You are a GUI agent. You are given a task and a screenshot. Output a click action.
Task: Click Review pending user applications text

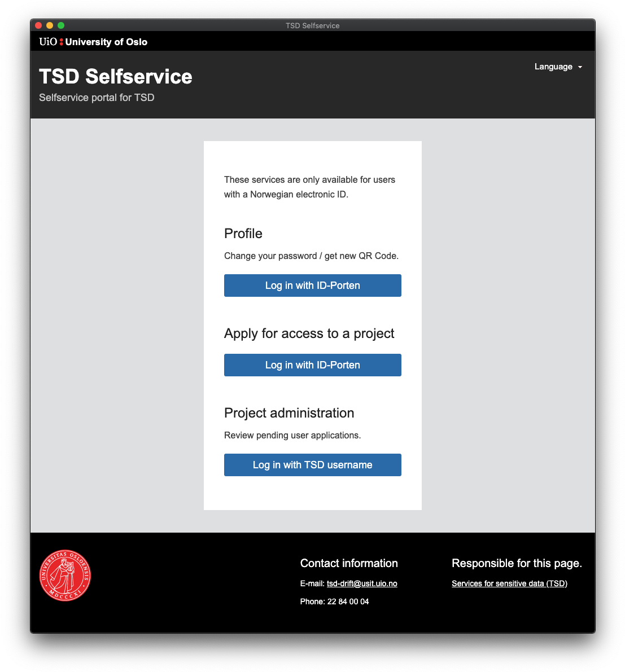pos(292,436)
